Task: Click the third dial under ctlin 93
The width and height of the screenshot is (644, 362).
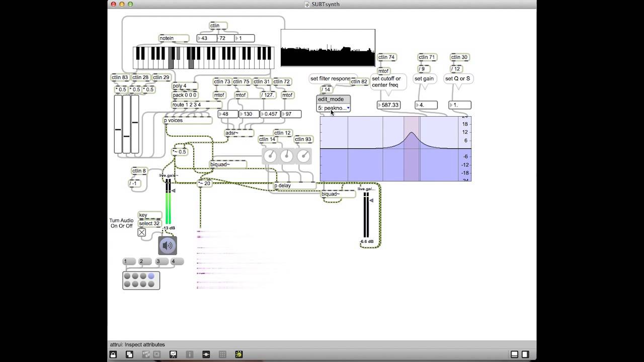Action: click(303, 156)
